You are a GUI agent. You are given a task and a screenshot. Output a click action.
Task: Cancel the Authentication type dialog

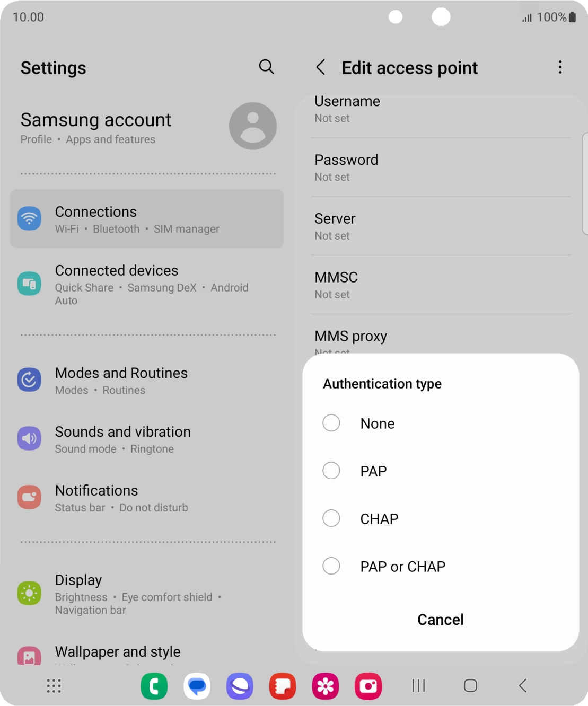coord(441,620)
